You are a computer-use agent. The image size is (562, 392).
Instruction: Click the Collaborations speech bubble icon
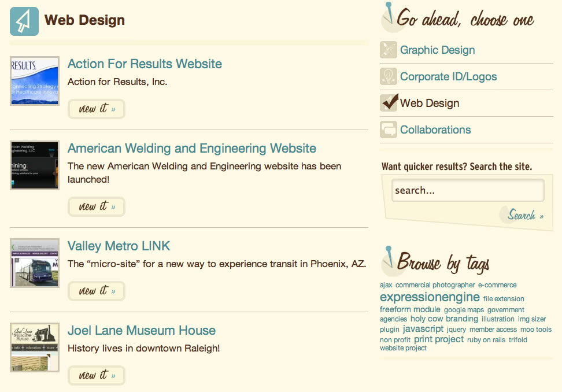(x=389, y=130)
